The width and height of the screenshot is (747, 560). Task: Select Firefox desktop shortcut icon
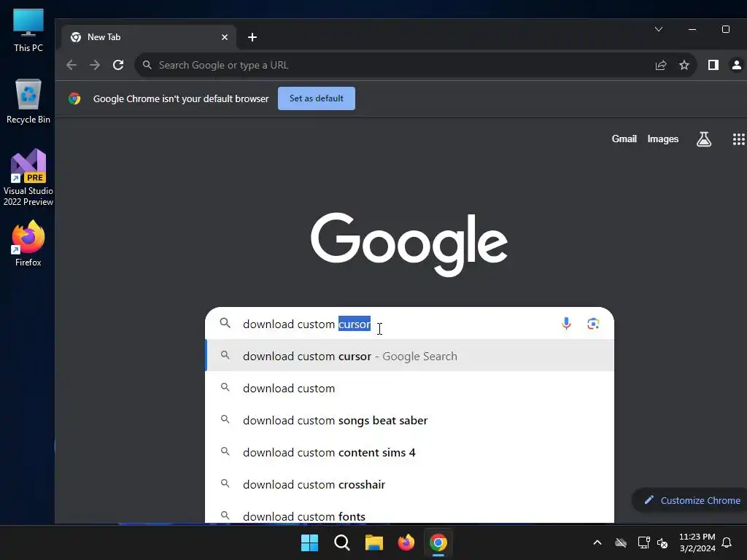pyautogui.click(x=28, y=244)
